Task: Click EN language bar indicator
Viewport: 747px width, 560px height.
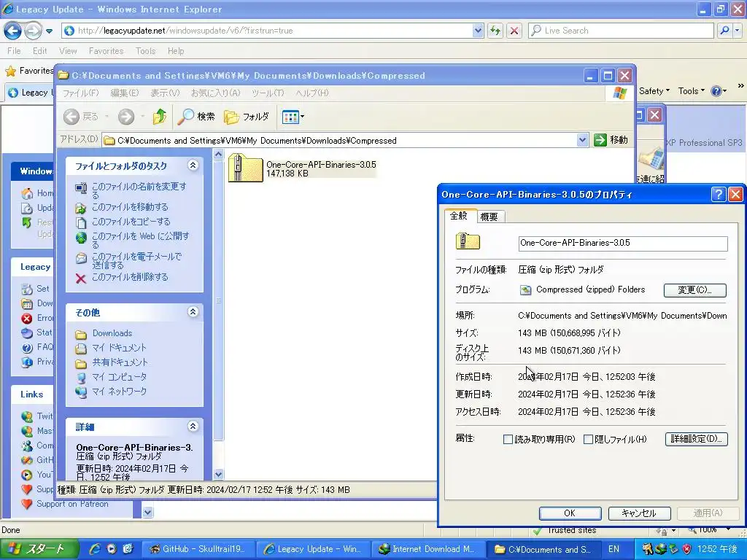Action: pos(614,549)
